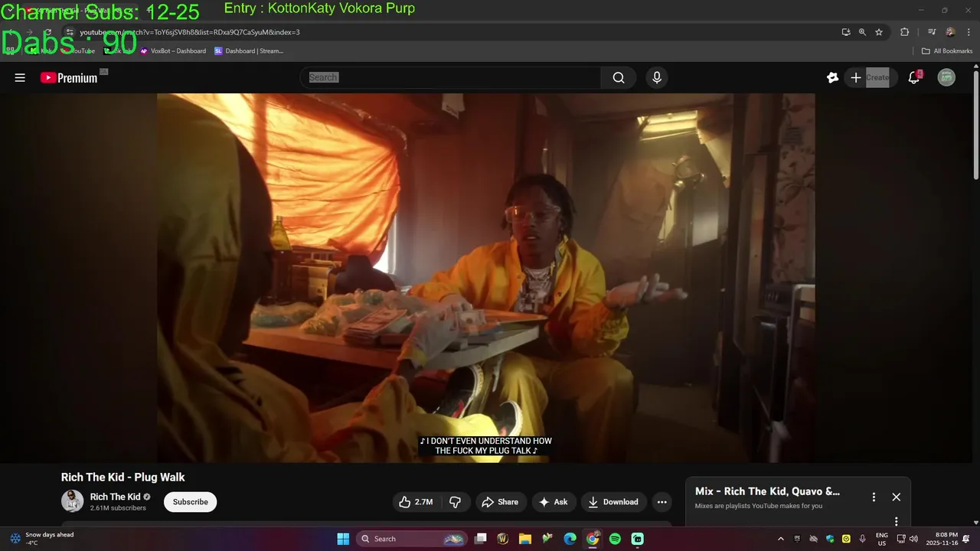The height and width of the screenshot is (551, 980).
Task: Click the 2.61M subscribers text
Action: pos(118,508)
